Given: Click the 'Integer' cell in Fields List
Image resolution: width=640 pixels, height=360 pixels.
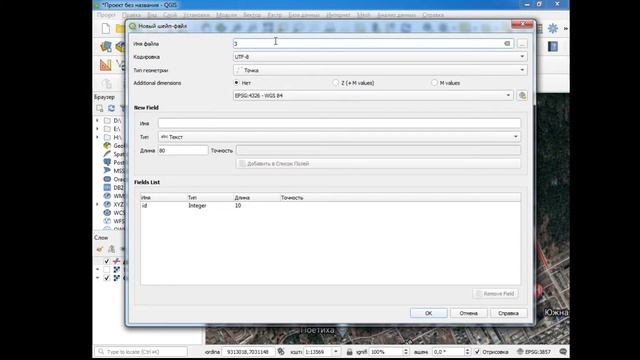Looking at the screenshot, I should point(198,206).
